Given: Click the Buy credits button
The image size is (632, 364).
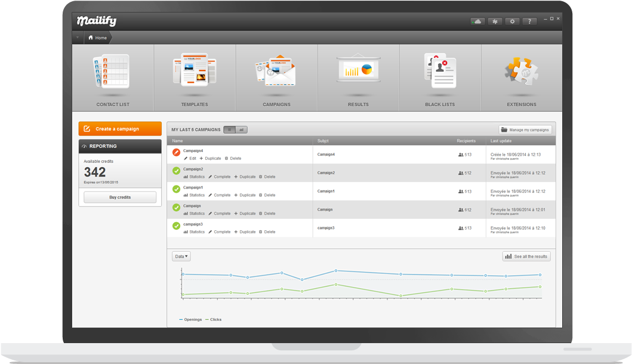Looking at the screenshot, I should (x=120, y=198).
